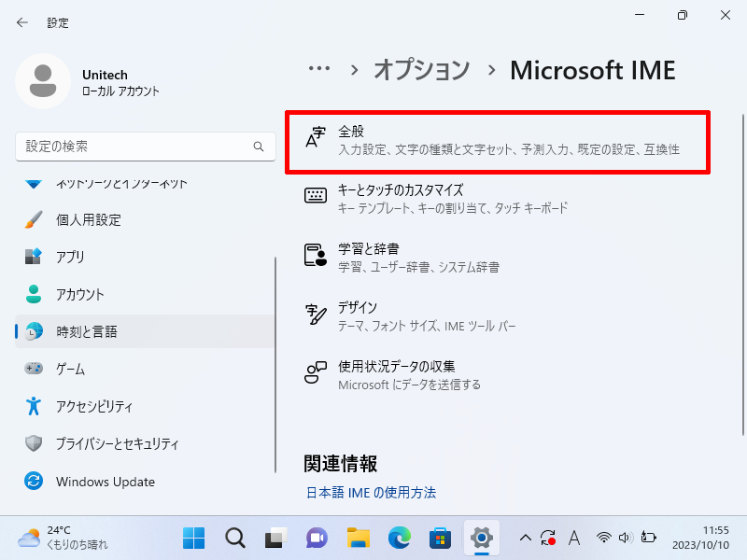Click the 時刻と言語 globe clock icon
747x560 pixels.
click(34, 331)
